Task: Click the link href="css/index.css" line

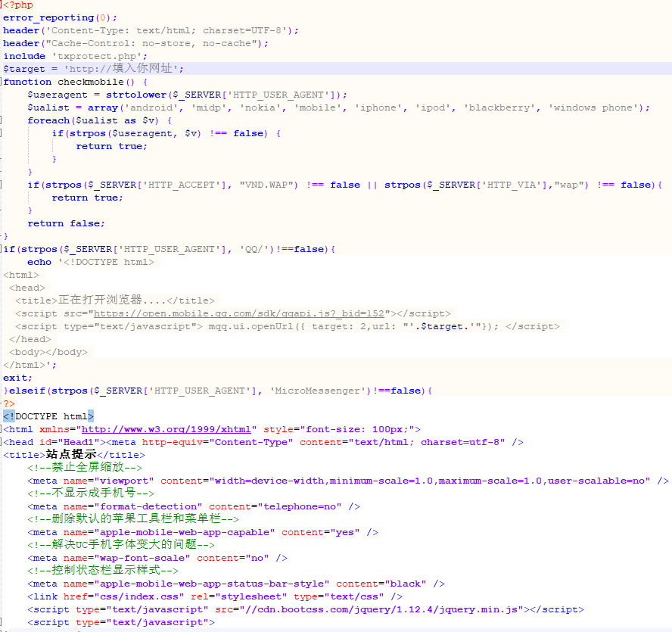Action: [x=215, y=597]
